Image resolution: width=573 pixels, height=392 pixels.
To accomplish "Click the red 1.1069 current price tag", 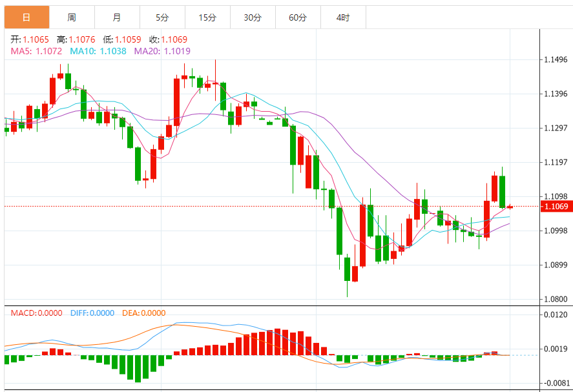I will (x=556, y=207).
